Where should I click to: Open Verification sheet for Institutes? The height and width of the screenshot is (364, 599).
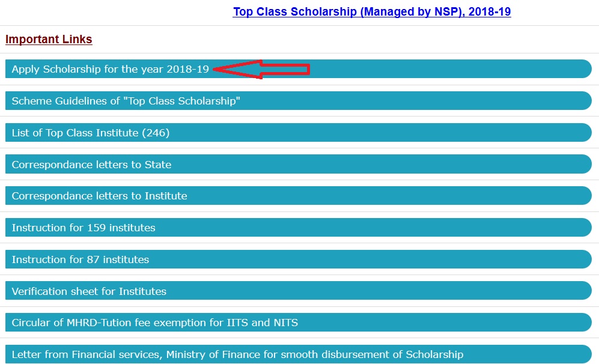(89, 291)
